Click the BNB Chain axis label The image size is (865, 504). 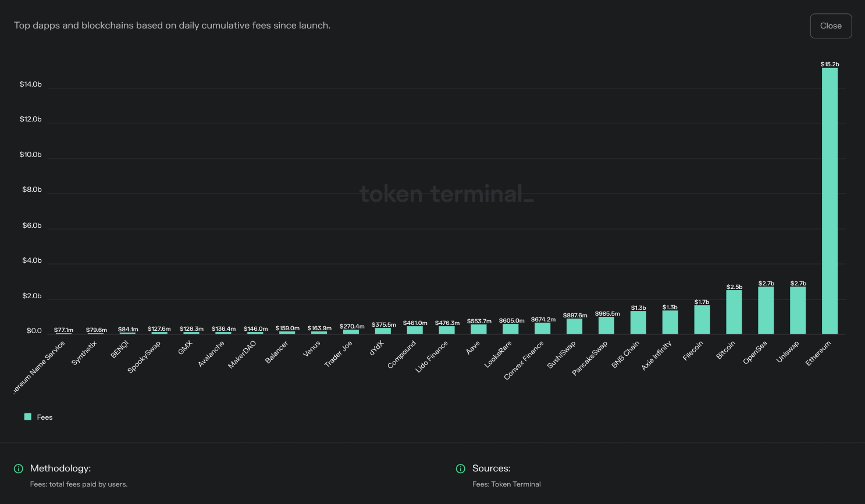click(x=625, y=355)
